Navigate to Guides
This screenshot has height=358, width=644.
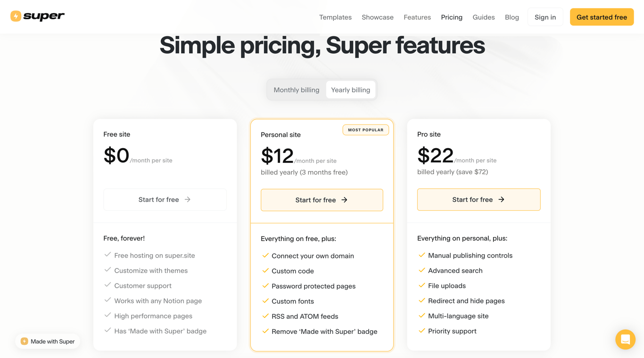(x=484, y=17)
